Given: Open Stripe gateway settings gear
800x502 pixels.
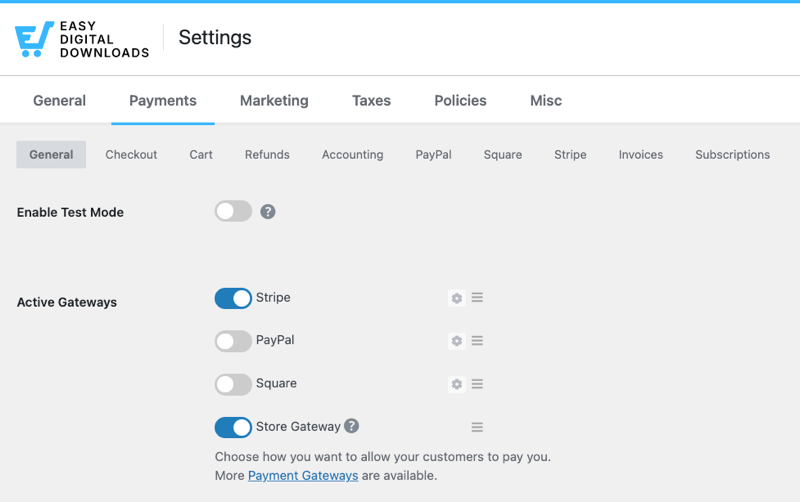Looking at the screenshot, I should [457, 298].
